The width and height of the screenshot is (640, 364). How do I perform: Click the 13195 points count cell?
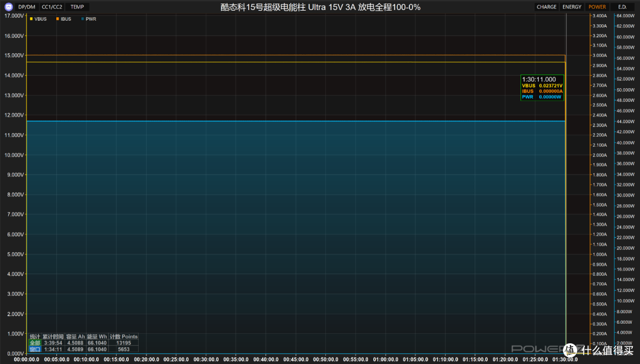(124, 343)
